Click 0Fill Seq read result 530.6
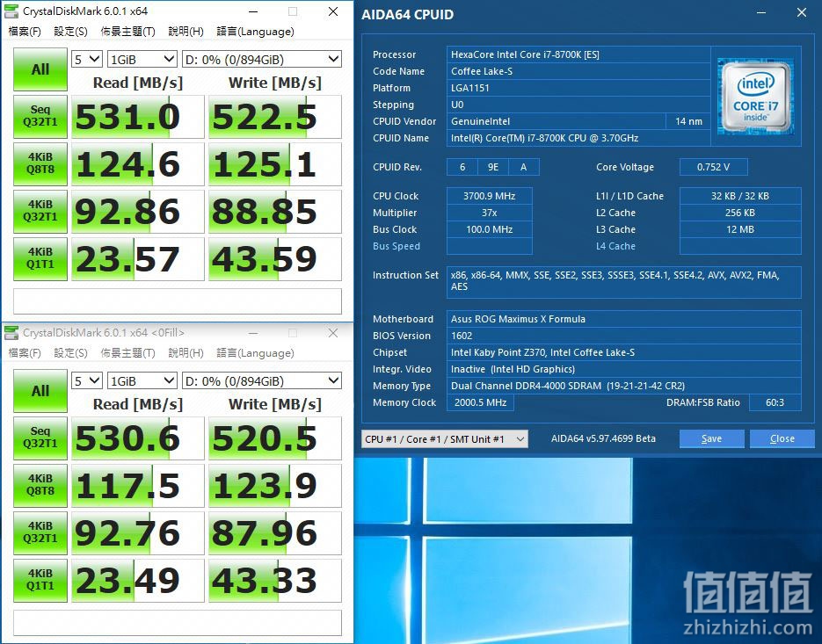Viewport: 822px width, 644px height. [138, 438]
